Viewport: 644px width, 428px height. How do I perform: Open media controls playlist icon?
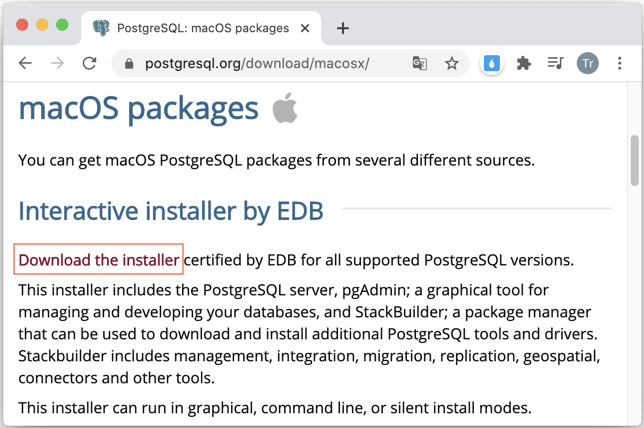click(555, 63)
